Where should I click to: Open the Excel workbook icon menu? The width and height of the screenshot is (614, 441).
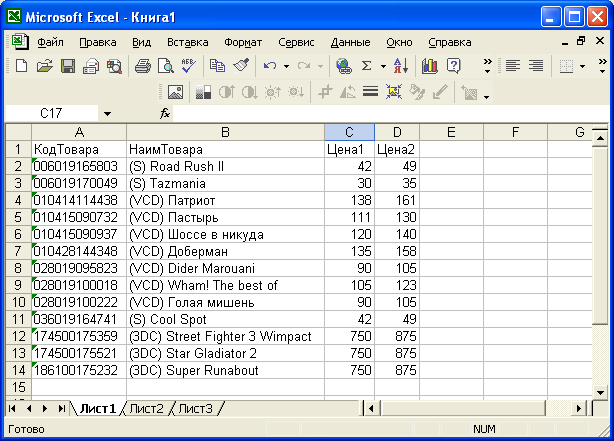pyautogui.click(x=20, y=42)
